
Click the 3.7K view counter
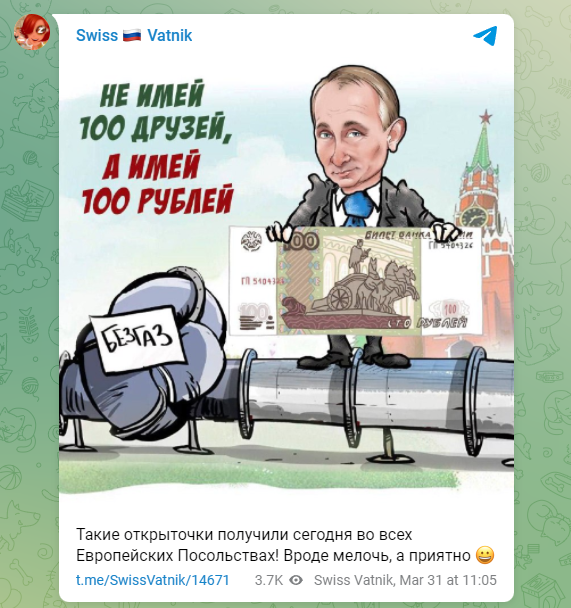click(x=269, y=580)
